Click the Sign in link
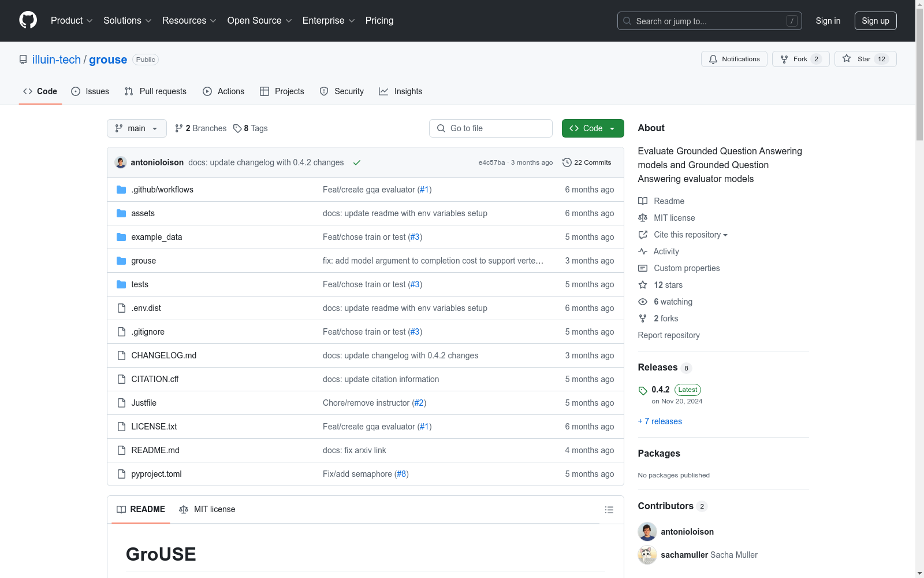This screenshot has height=578, width=924. pos(828,21)
